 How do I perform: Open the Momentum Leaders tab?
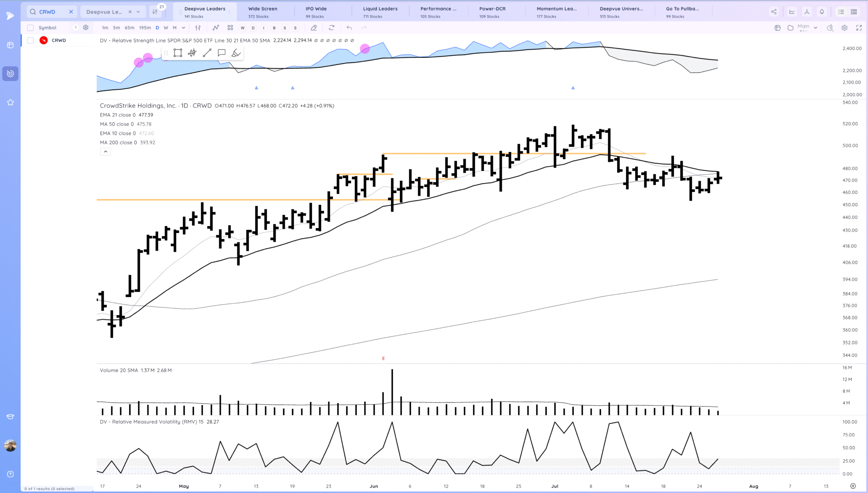click(x=556, y=12)
